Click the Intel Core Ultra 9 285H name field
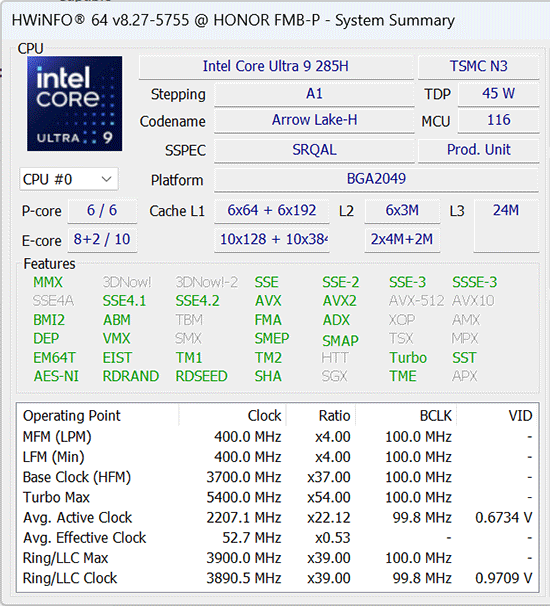550x606 pixels. (x=276, y=66)
